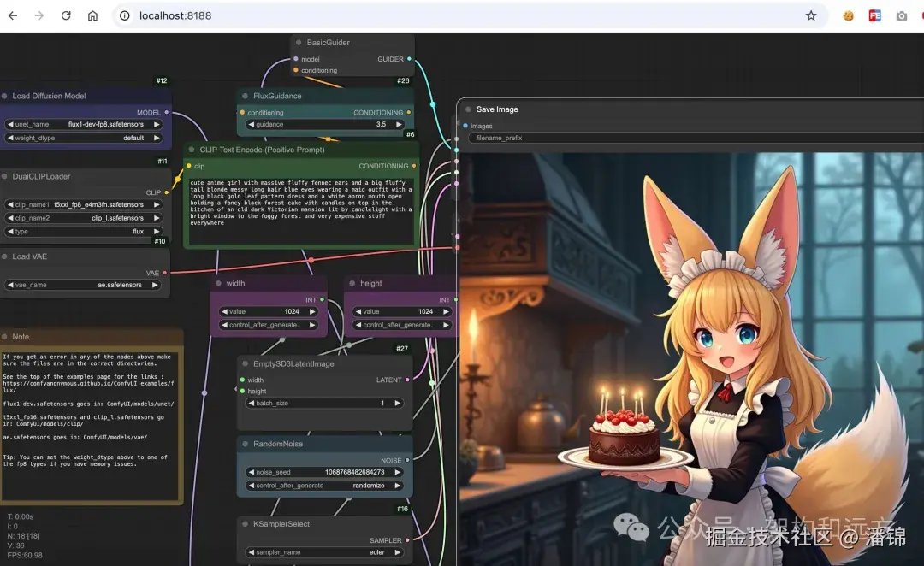Click the DualCLIPLoader CLIP output port
Viewport: 924px width, 566px height.
pos(167,192)
